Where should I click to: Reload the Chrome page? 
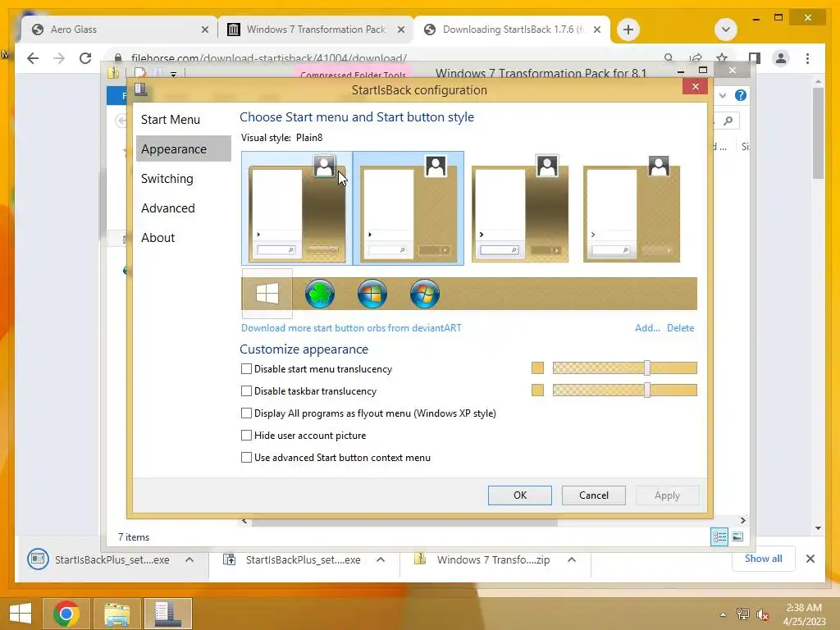(85, 58)
